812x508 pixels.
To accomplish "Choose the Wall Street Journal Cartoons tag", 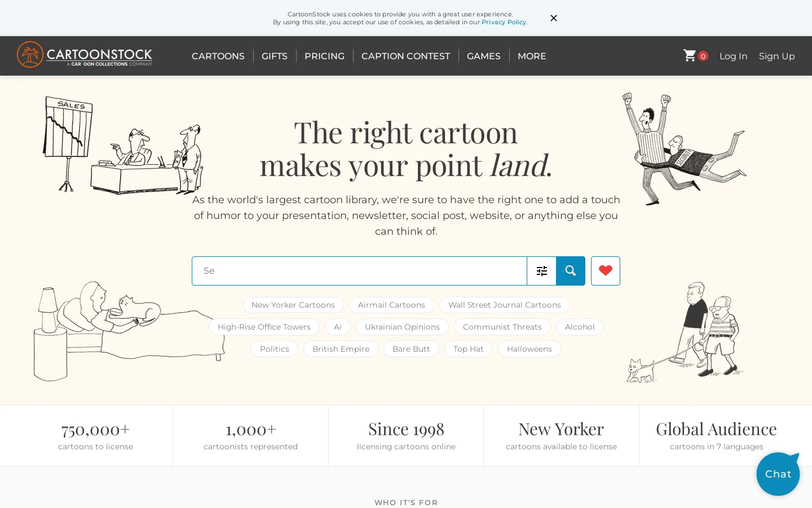I will click(505, 305).
